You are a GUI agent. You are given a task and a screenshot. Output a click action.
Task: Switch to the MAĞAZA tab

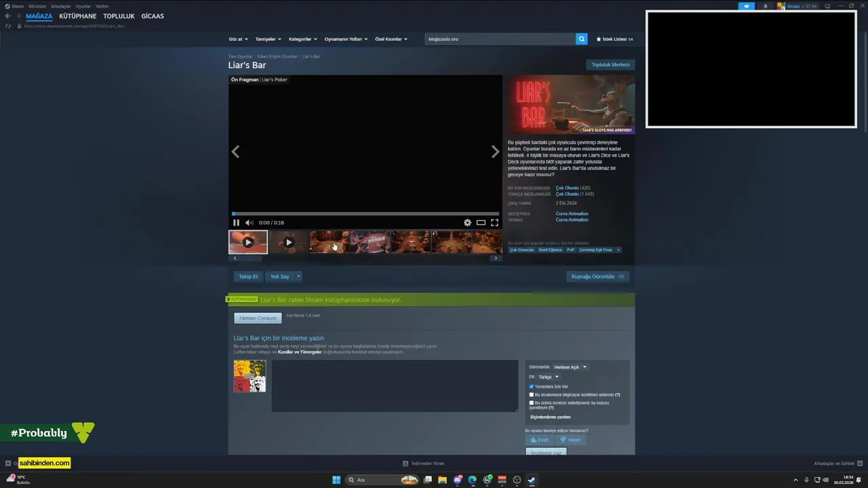coord(39,16)
